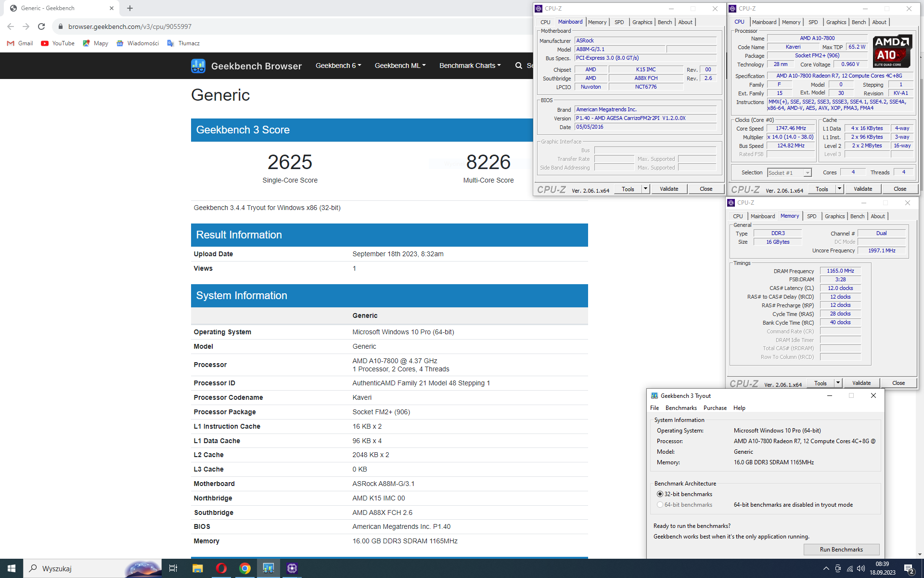The width and height of the screenshot is (924, 578).
Task: Open the Windows Start menu
Action: tap(12, 568)
